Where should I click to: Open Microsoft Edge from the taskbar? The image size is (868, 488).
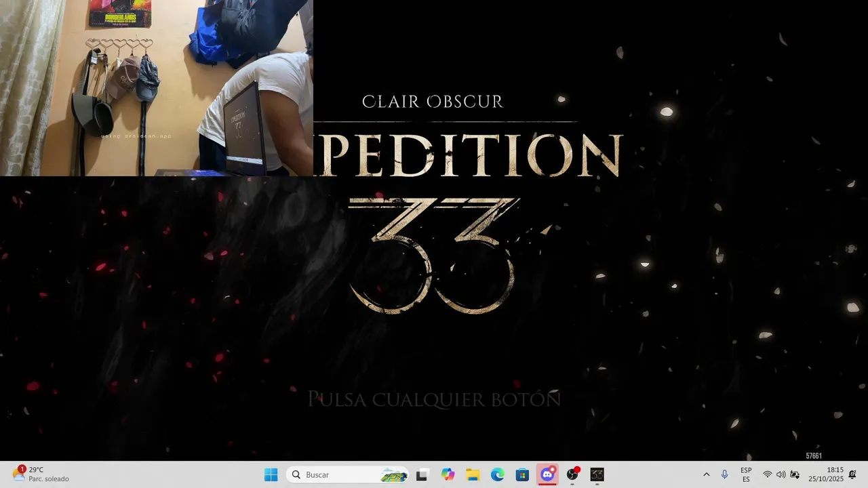pos(498,474)
